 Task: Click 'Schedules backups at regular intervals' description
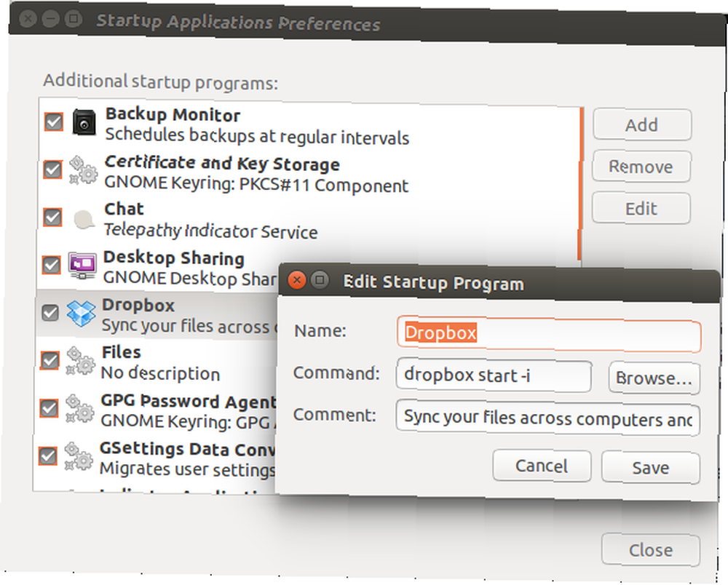click(257, 136)
